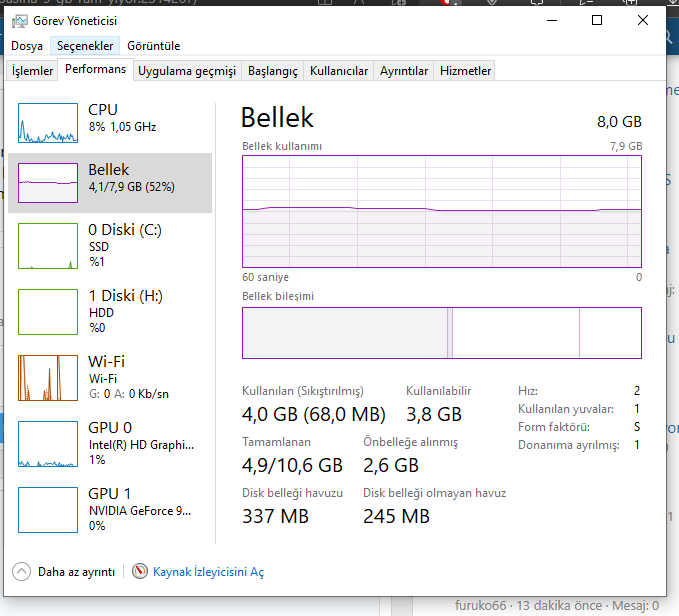Click the 60 saniye graph axis label
The width and height of the screenshot is (679, 616).
coord(265,277)
